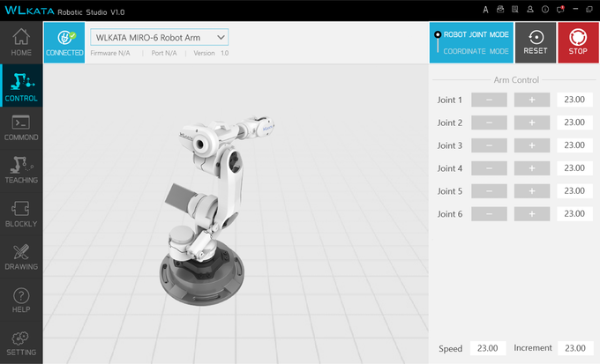Click the language 'A' icon in title bar

(485, 10)
